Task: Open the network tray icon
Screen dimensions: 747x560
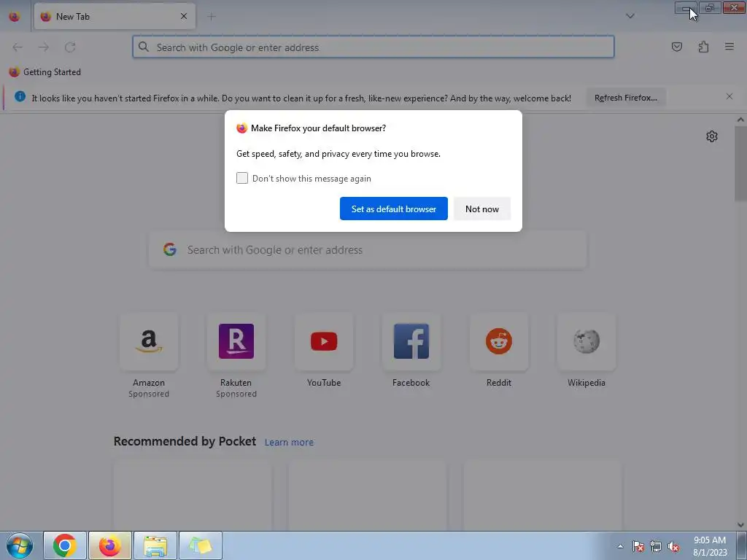Action: click(x=656, y=546)
